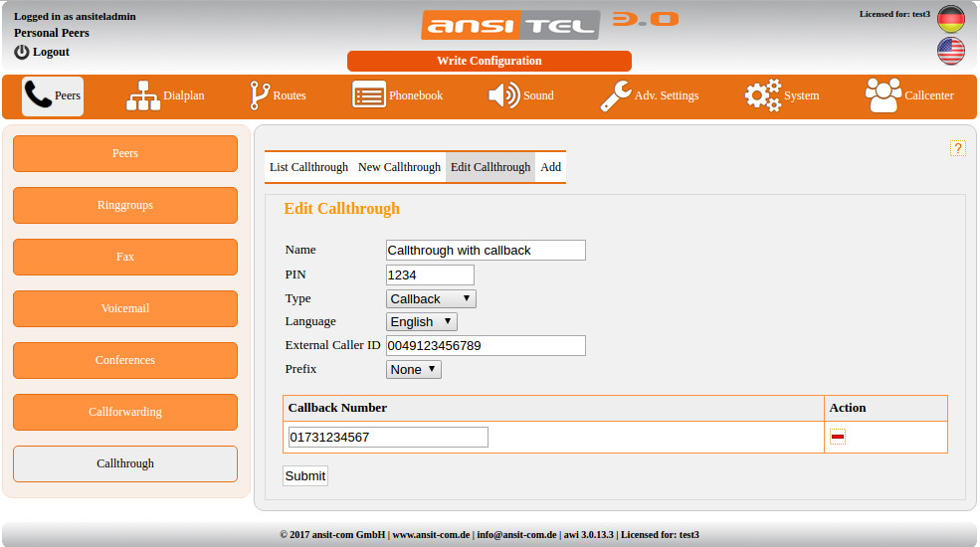Open Voicemail in the left sidebar

[x=125, y=308]
